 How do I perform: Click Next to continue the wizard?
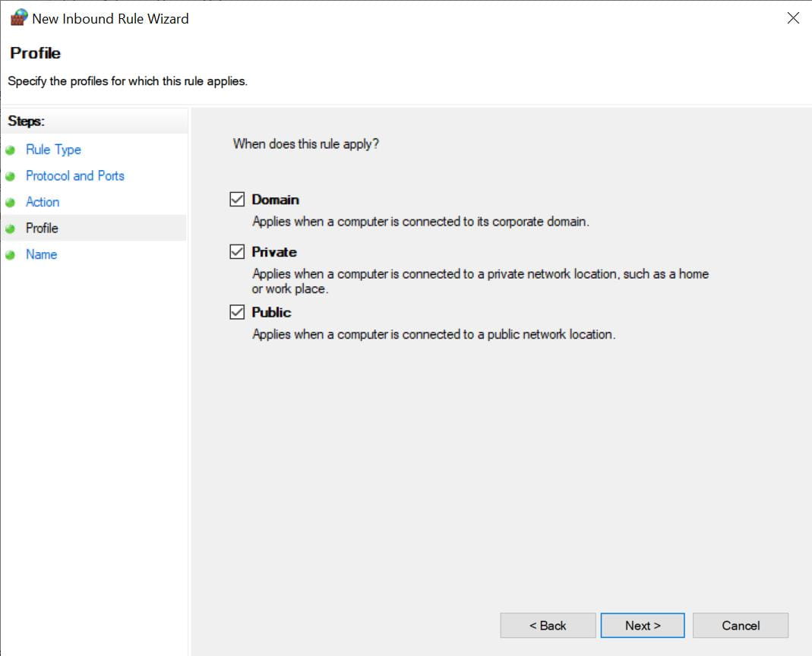click(643, 626)
